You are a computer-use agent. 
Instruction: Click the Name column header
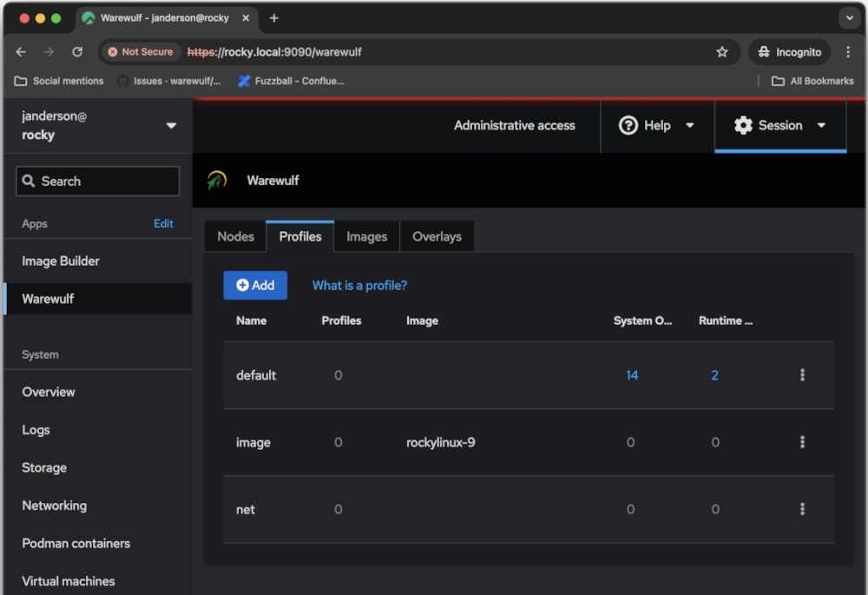click(x=252, y=321)
